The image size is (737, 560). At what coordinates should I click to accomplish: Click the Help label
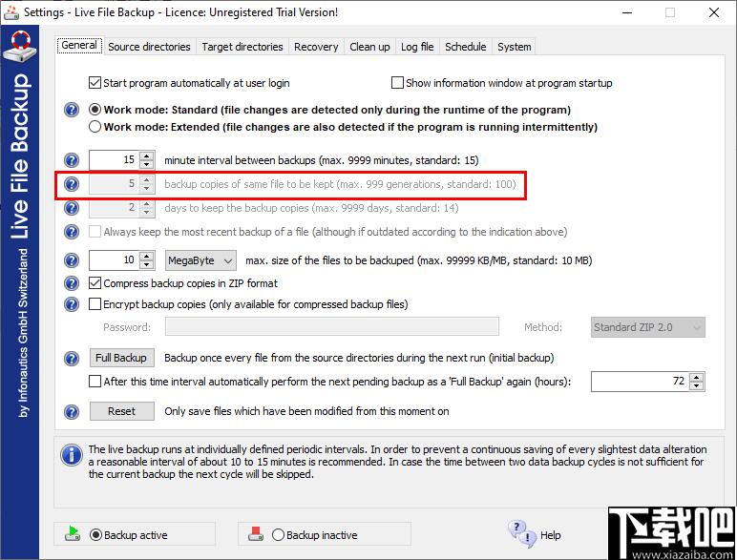(x=551, y=535)
